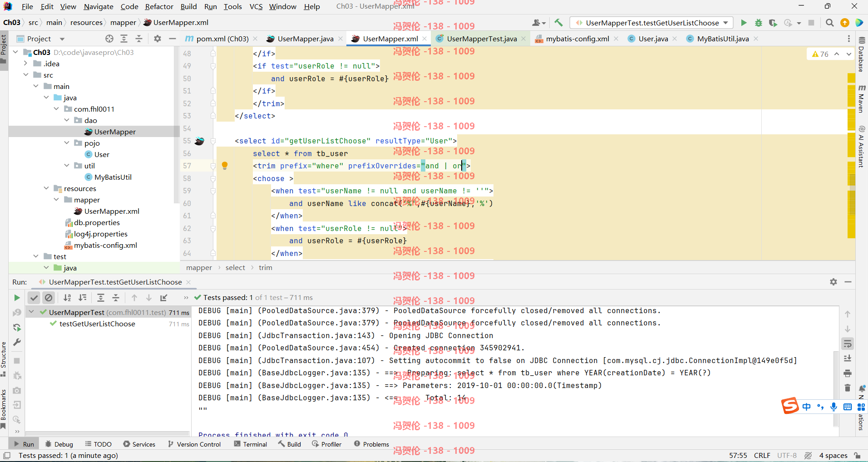Viewport: 868px width, 462px height.
Task: Build project with the hammer icon
Action: pyautogui.click(x=558, y=23)
